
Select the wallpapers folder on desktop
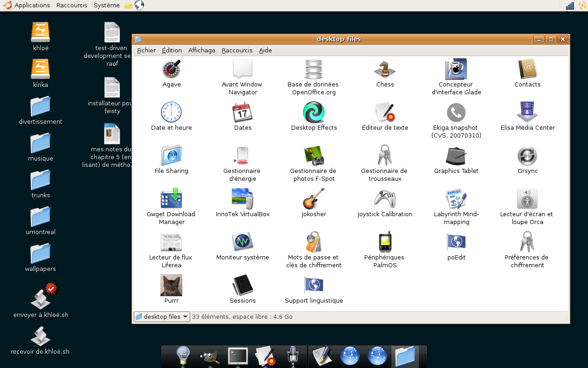click(x=40, y=253)
